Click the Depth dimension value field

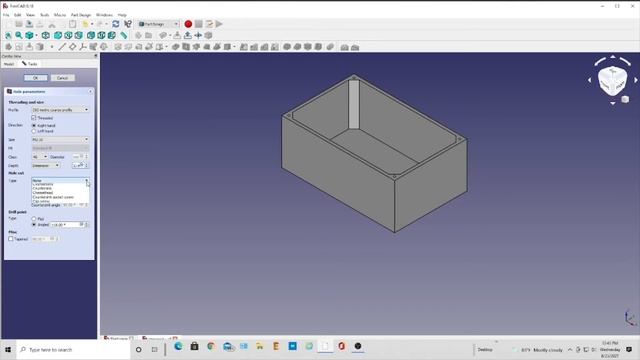coord(80,165)
